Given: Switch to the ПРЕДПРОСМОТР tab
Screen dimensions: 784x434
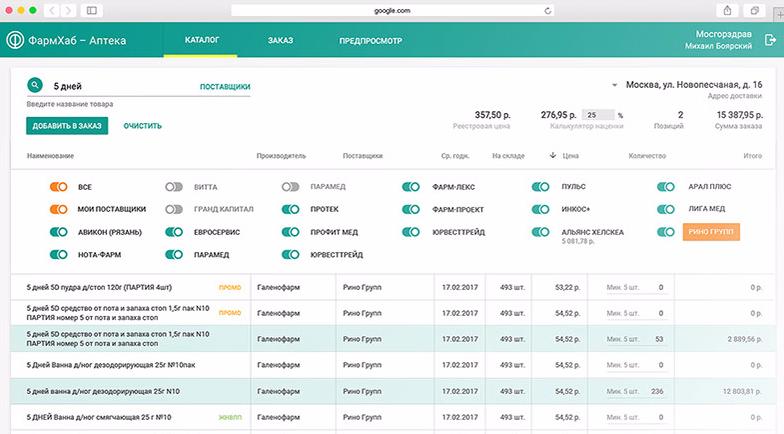Looking at the screenshot, I should 370,40.
